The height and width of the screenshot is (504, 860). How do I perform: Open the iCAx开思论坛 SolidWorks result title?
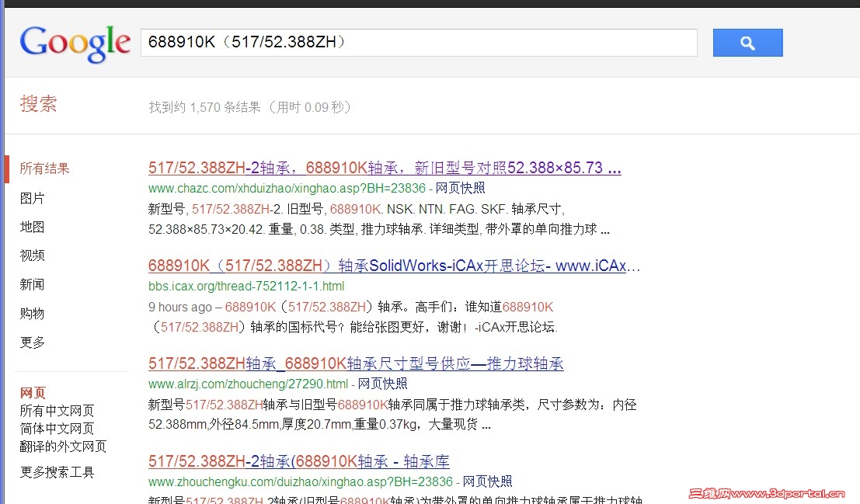[x=395, y=266]
